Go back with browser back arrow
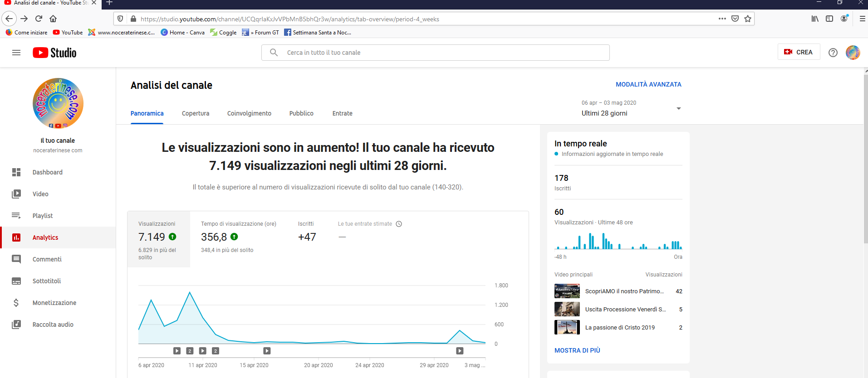The width and height of the screenshot is (868, 378). pyautogui.click(x=9, y=19)
